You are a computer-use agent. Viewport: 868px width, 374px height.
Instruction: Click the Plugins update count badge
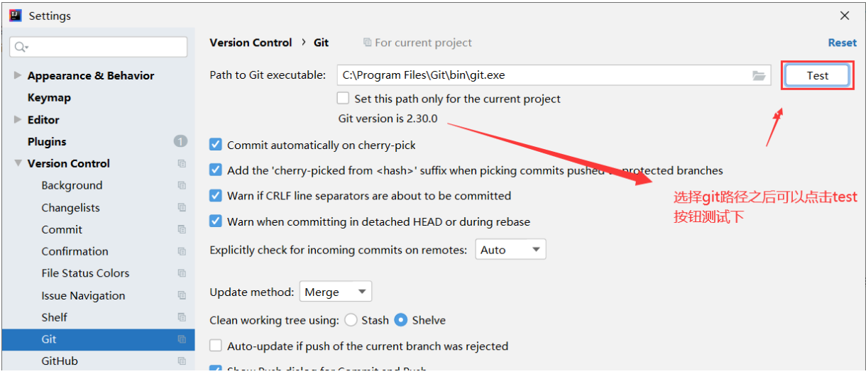[180, 141]
